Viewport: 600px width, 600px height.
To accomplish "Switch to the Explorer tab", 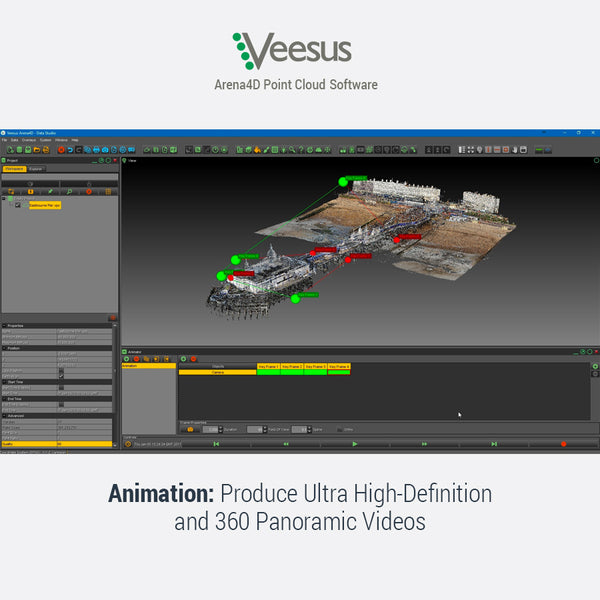I will click(x=36, y=169).
